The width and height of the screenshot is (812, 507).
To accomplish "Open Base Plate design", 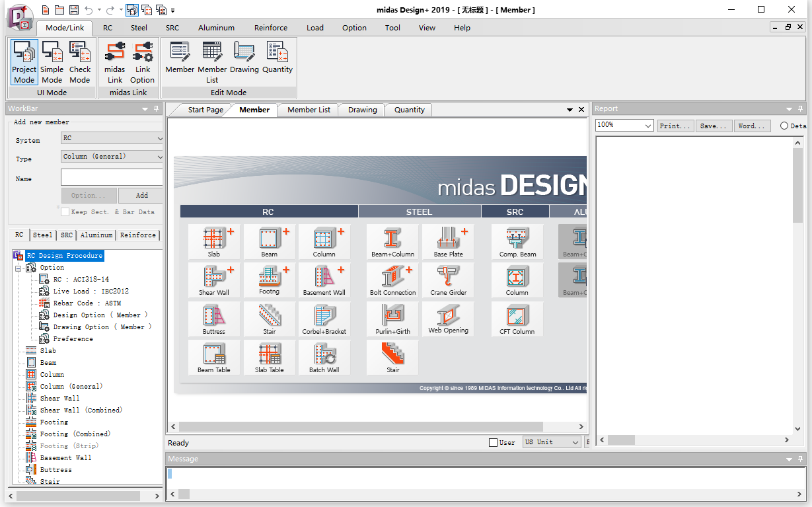I will point(448,241).
